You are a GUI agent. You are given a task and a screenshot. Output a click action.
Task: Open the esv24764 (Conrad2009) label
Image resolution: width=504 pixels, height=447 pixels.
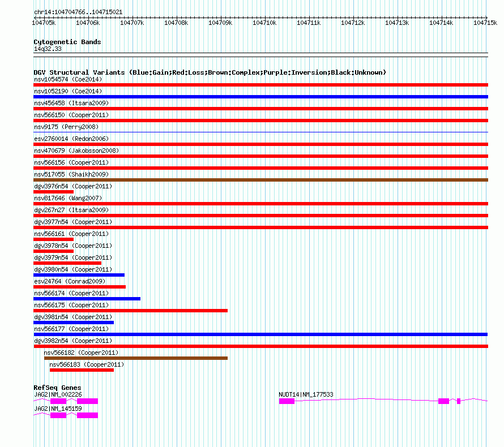70,281
